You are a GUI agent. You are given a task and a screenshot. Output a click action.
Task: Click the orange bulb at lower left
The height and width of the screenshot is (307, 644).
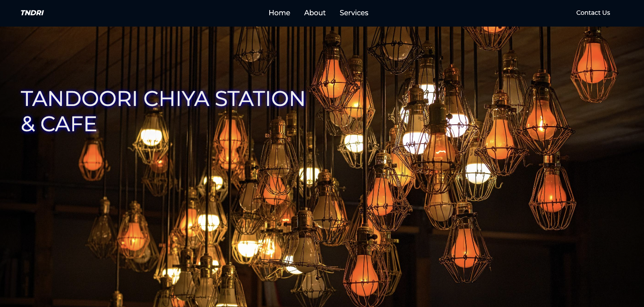coord(133,236)
